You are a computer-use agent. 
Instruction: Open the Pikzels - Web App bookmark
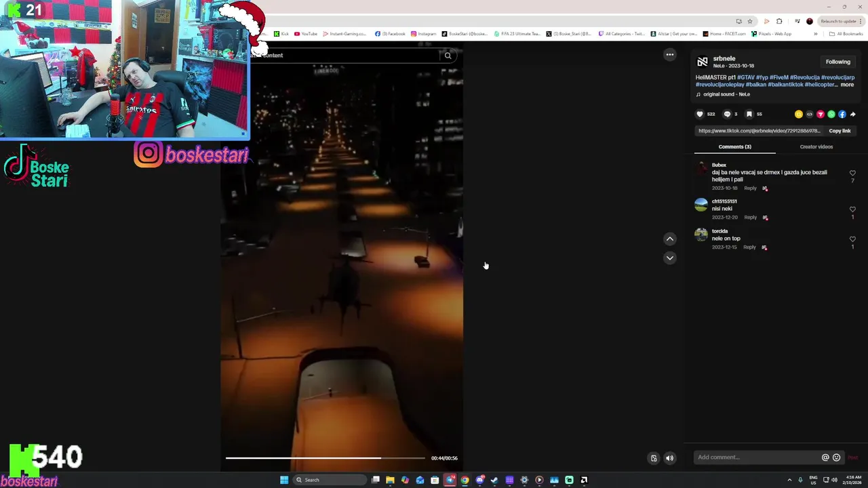(x=771, y=33)
